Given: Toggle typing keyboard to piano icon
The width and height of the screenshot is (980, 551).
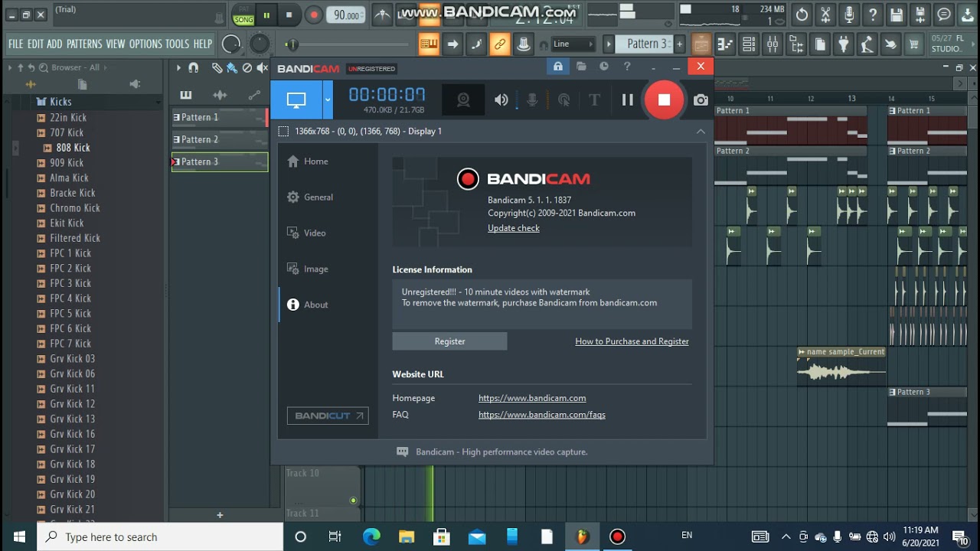Looking at the screenshot, I should click(429, 44).
